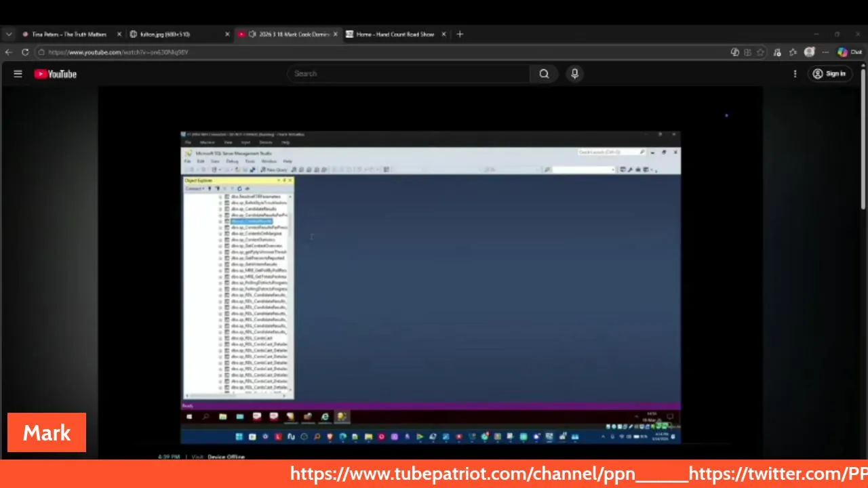Reload the current page

click(x=25, y=52)
